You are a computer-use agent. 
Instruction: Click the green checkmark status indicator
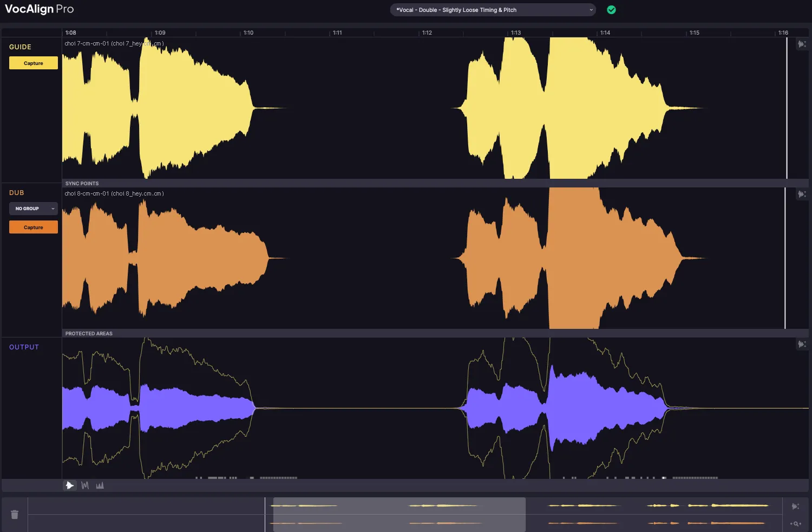pyautogui.click(x=611, y=10)
